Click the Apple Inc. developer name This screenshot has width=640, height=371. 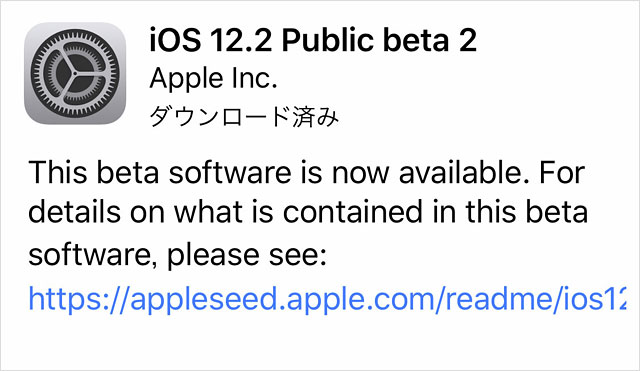coord(213,78)
